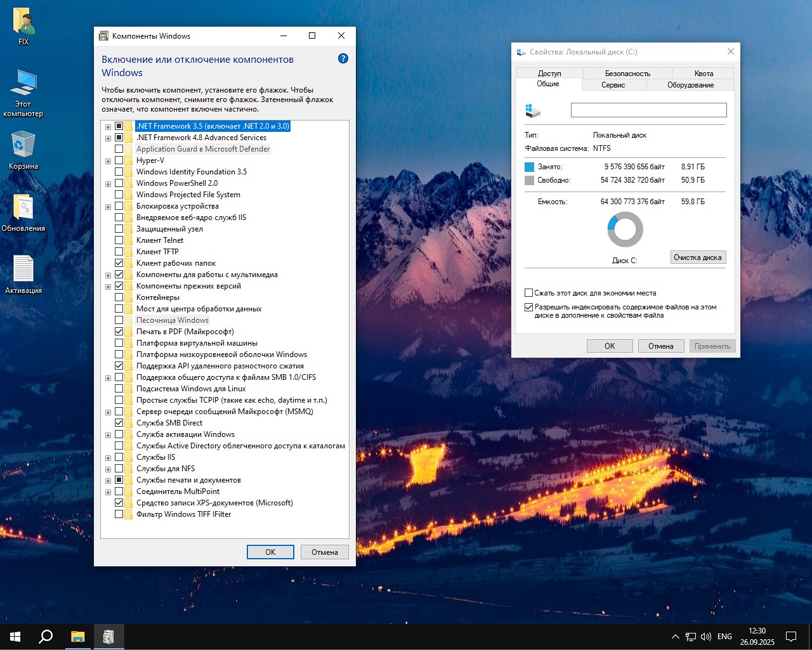
Task: Click the taskbar clock and date
Action: coord(757,637)
